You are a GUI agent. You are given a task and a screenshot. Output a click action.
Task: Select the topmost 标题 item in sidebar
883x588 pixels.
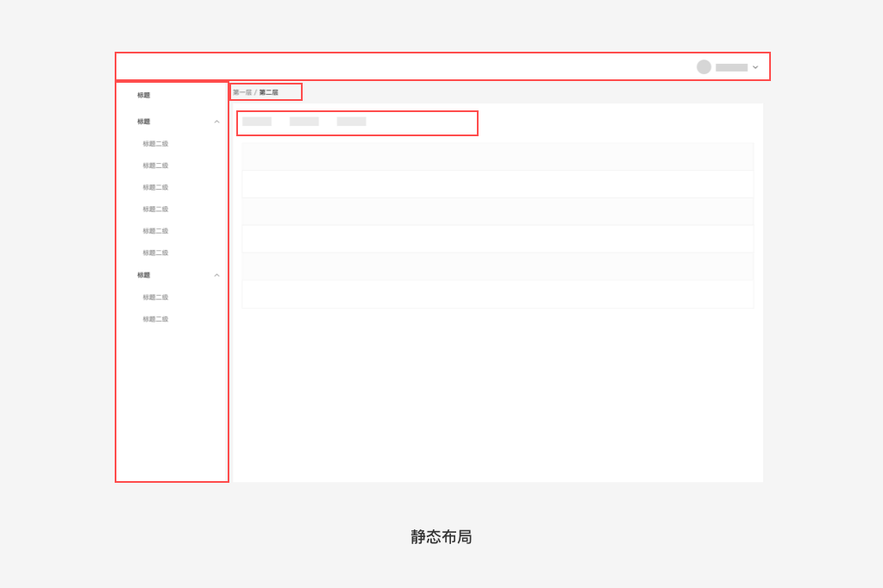[x=144, y=95]
